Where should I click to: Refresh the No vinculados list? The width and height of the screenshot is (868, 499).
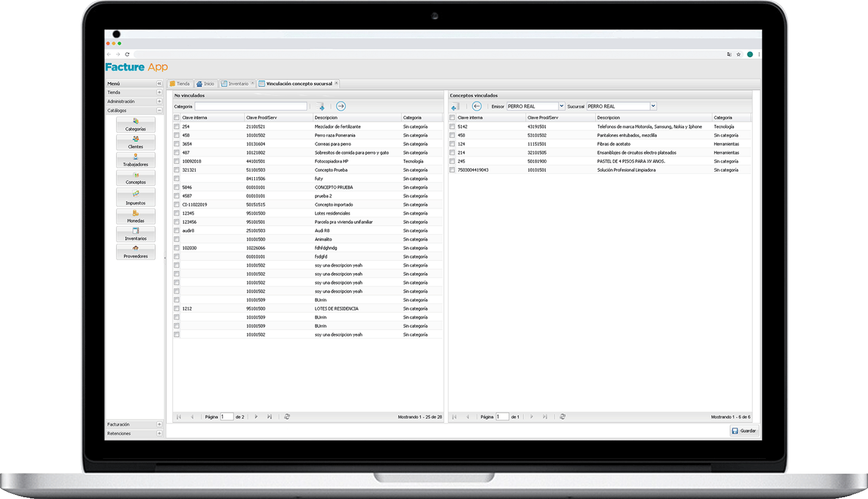[287, 417]
